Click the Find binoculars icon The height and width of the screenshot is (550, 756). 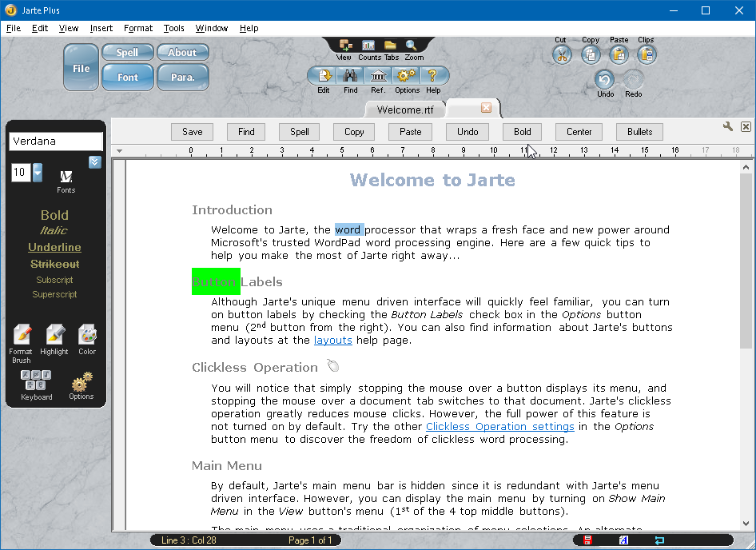pos(351,76)
